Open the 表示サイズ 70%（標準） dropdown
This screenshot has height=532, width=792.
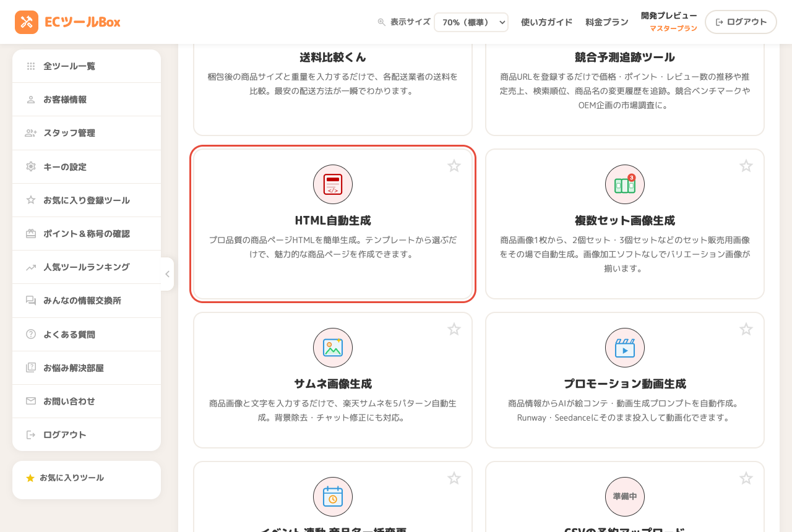coord(471,22)
